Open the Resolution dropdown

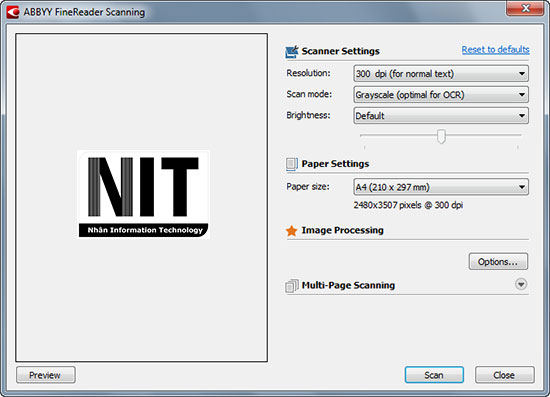point(441,74)
